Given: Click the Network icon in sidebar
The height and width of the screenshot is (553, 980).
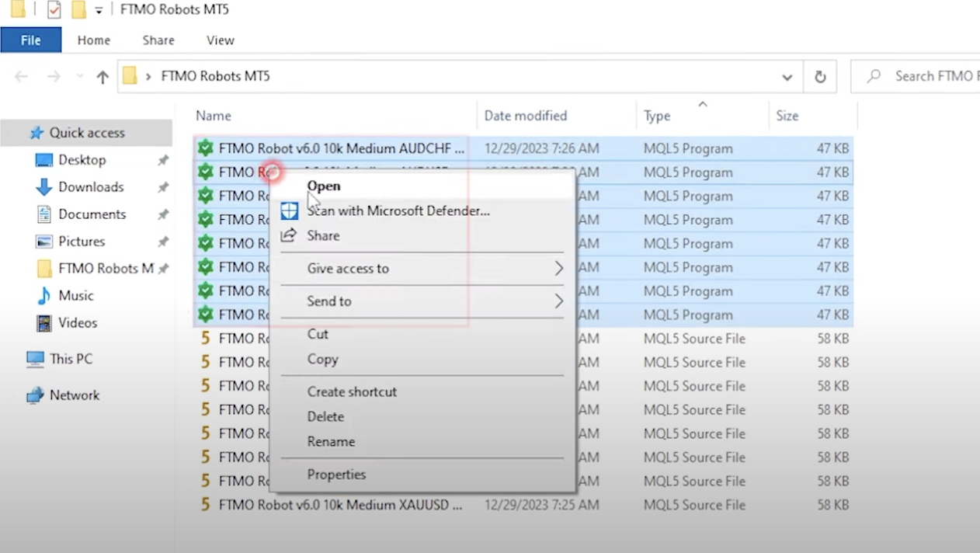Looking at the screenshot, I should coord(35,395).
